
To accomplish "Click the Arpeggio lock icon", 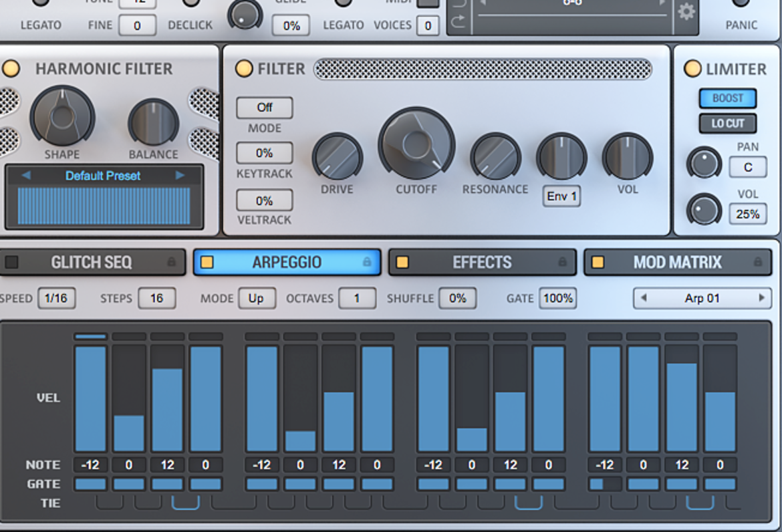I will pyautogui.click(x=366, y=262).
